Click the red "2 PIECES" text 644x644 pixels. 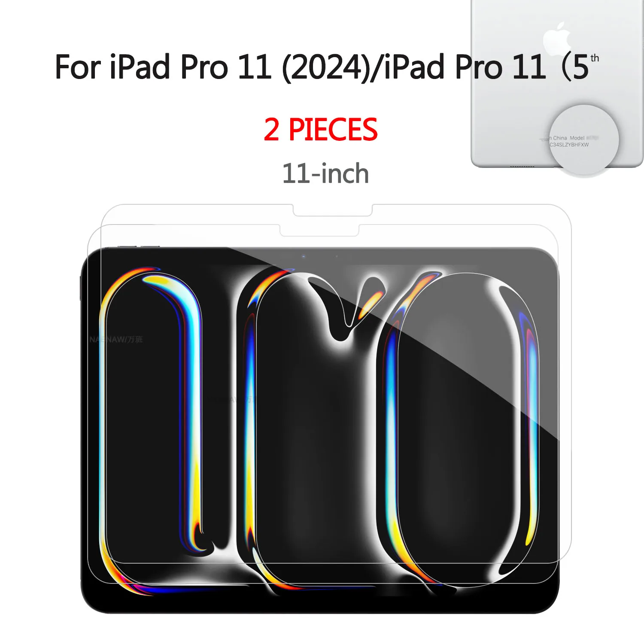(320, 130)
